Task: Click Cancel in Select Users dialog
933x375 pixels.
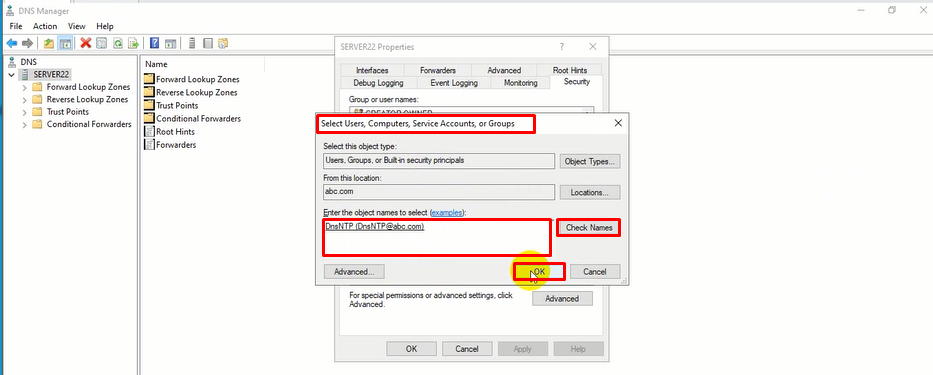Action: tap(595, 271)
